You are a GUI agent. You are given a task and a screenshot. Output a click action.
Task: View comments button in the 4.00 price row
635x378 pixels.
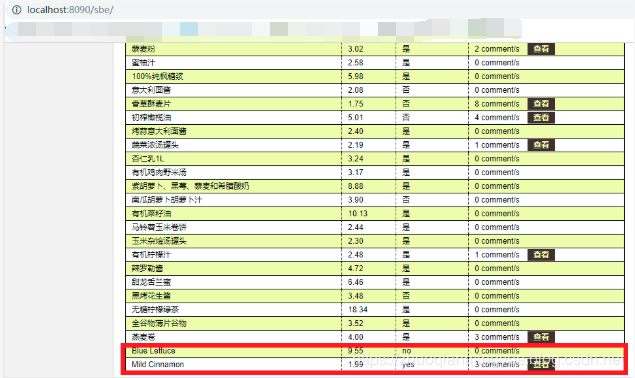[x=541, y=337]
